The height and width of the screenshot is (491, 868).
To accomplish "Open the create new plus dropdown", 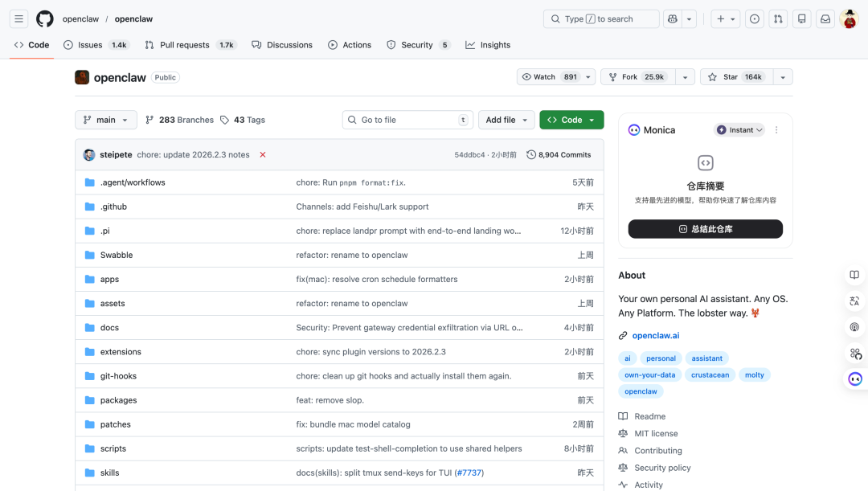I will tap(725, 18).
